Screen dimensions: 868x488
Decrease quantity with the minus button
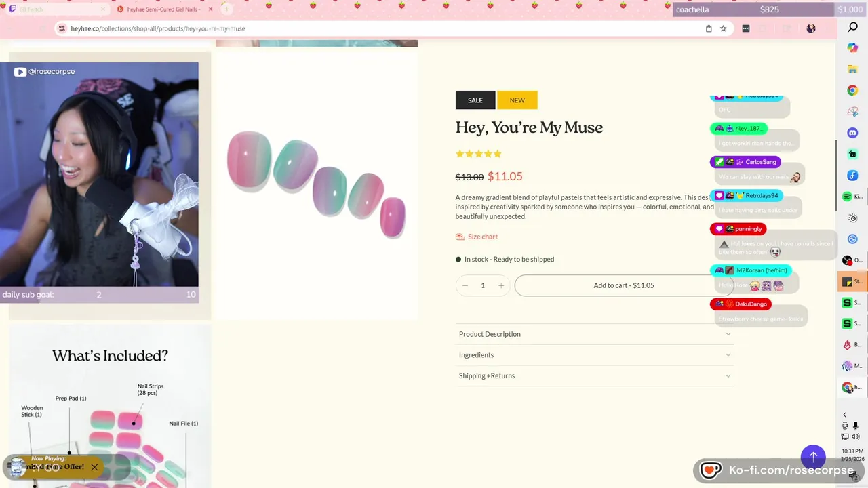pyautogui.click(x=465, y=285)
